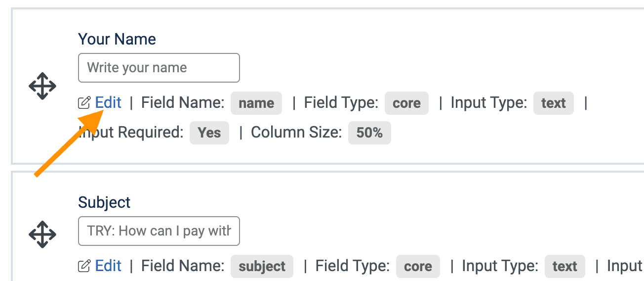Click into the Subject 'TRY: How can I pay' input
Image resolution: width=644 pixels, height=281 pixels.
coord(159,231)
